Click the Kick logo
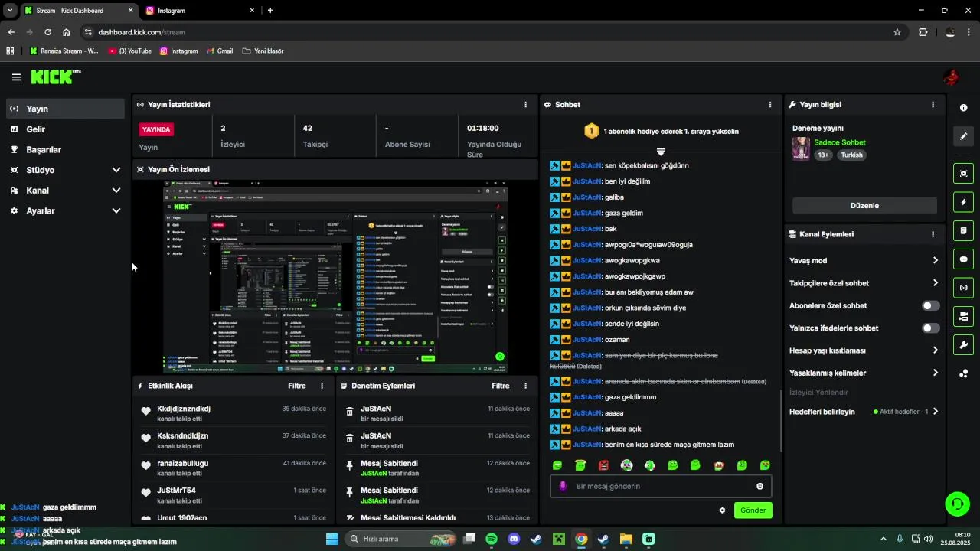 56,77
